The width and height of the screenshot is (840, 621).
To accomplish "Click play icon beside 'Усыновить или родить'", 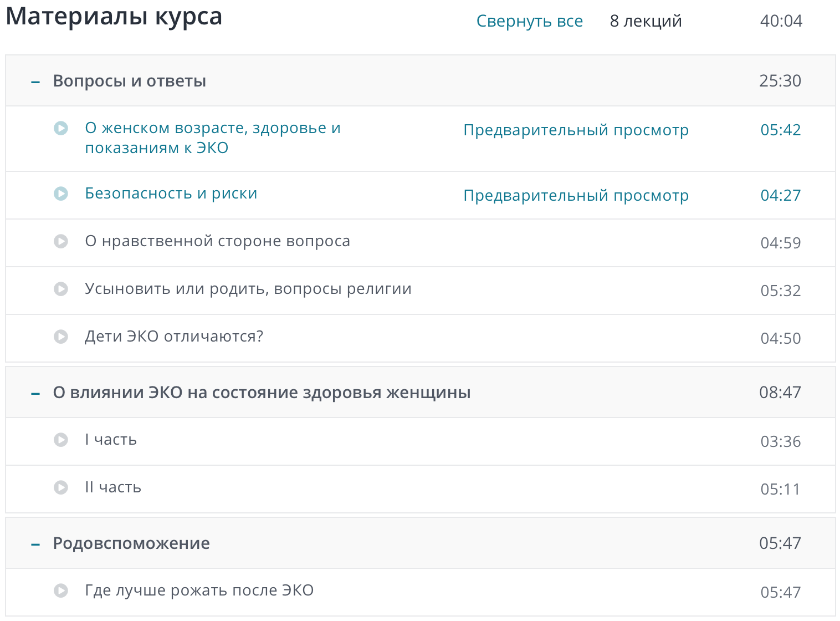I will coord(61,289).
